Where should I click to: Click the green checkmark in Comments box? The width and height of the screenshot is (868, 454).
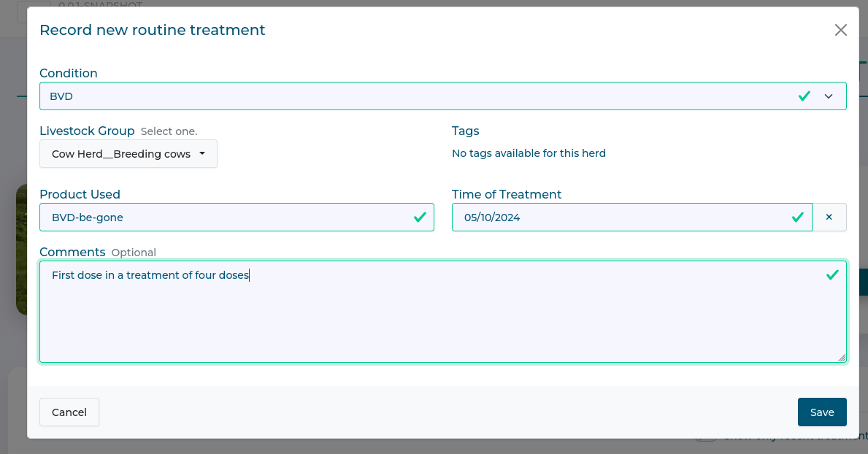pyautogui.click(x=831, y=275)
